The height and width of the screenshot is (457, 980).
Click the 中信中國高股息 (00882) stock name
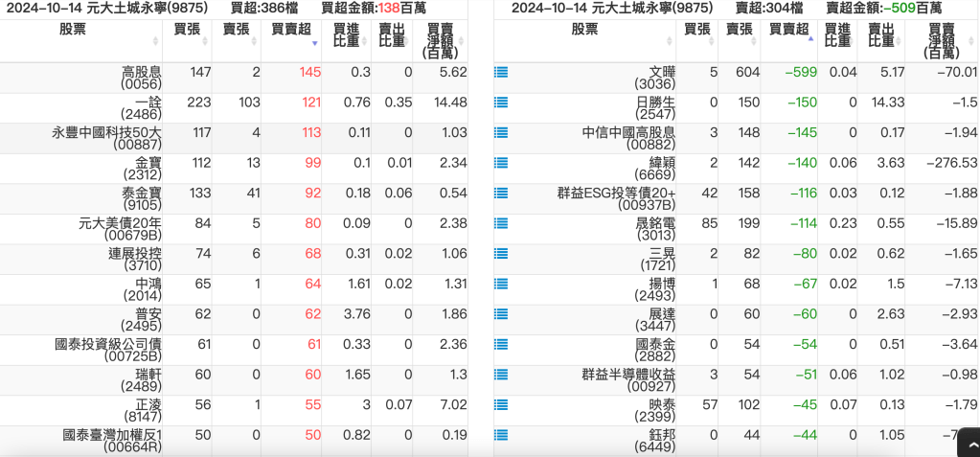pyautogui.click(x=628, y=139)
